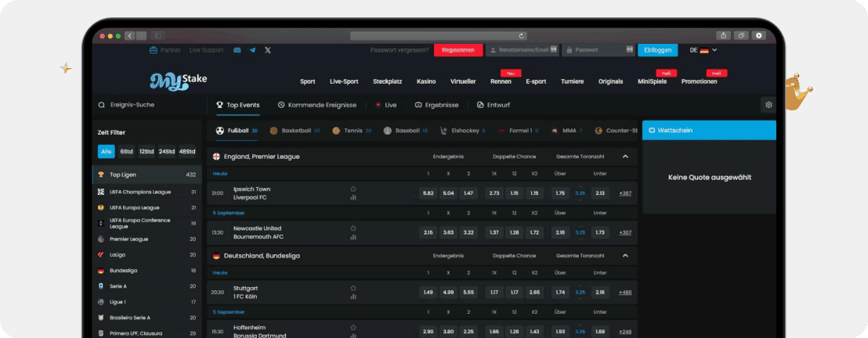The width and height of the screenshot is (868, 338).
Task: Open +307 more markets for Newcastle
Action: tap(625, 233)
